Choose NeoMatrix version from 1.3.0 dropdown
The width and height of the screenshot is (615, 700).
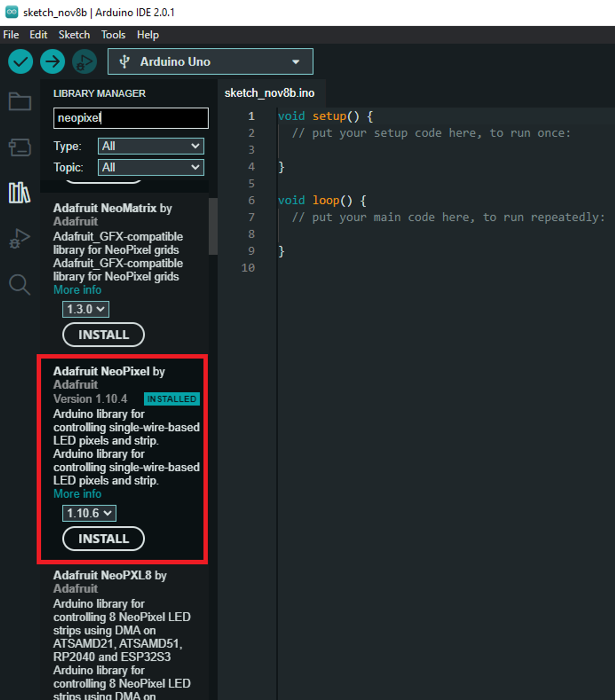[x=85, y=309]
